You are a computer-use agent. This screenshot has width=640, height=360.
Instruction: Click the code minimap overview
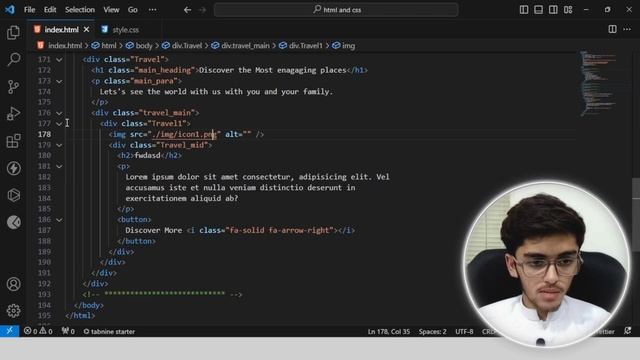point(598,84)
